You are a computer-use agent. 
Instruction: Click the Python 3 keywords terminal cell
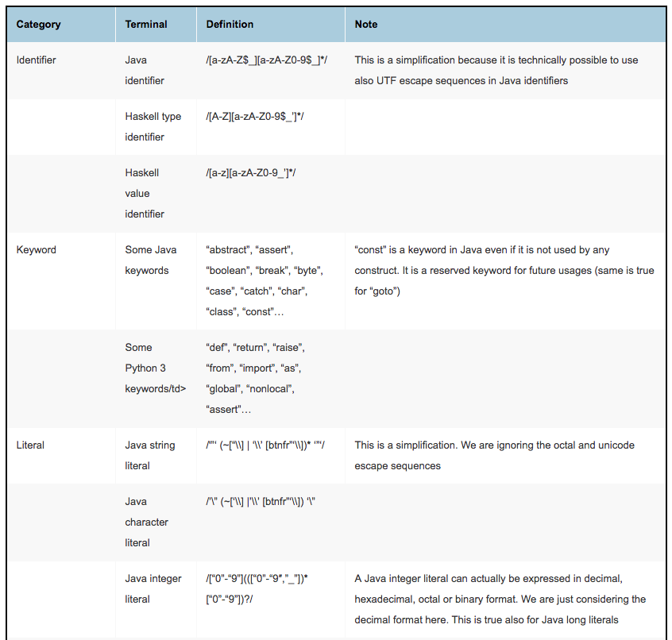[155, 368]
